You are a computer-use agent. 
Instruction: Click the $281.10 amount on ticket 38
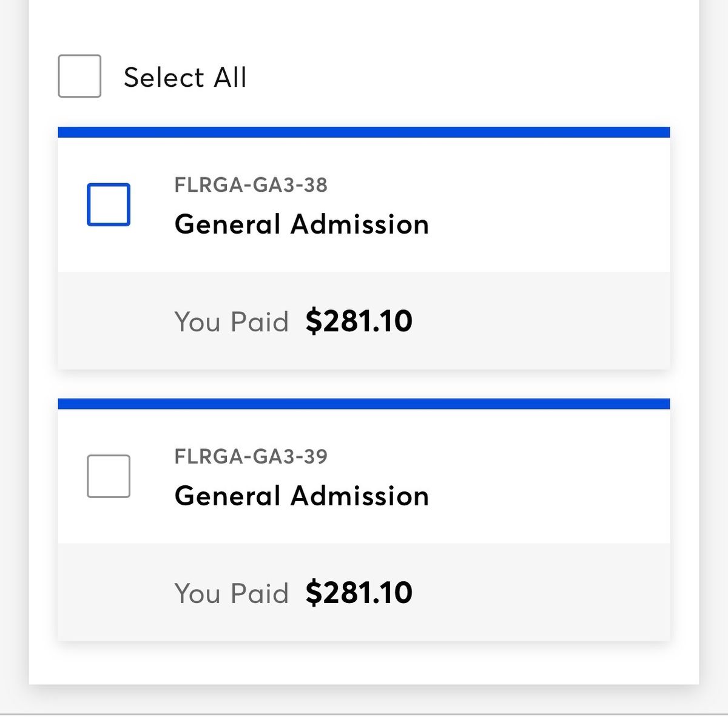(359, 321)
